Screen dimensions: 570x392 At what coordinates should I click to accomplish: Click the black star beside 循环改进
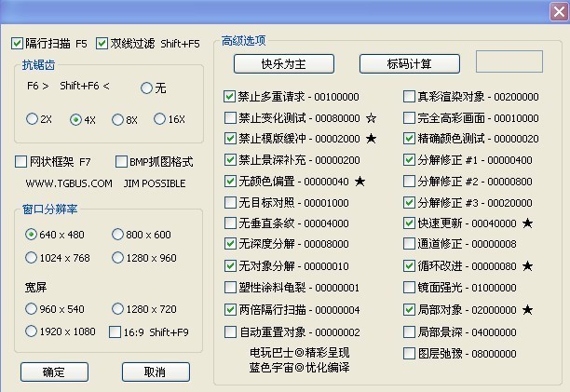tap(527, 266)
